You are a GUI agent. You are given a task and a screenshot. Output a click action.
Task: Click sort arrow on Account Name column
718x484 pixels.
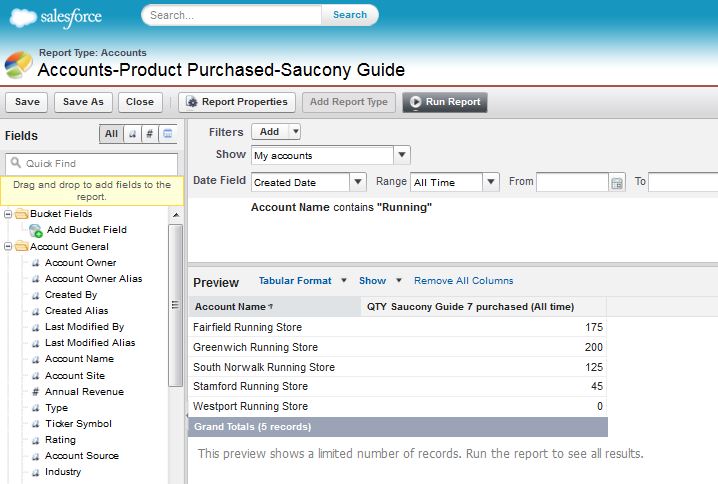click(x=271, y=307)
